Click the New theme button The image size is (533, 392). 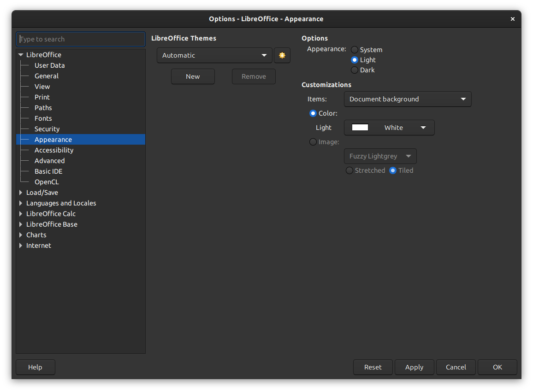coord(193,76)
